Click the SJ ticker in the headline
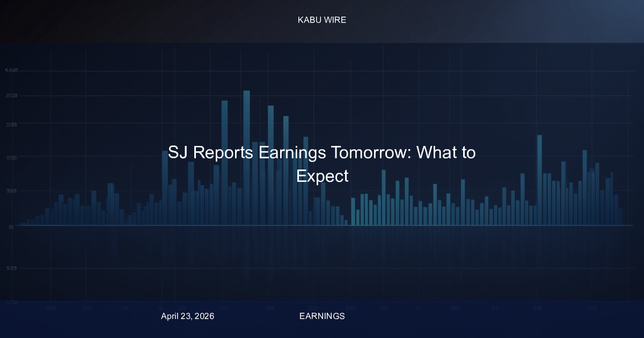 point(178,153)
